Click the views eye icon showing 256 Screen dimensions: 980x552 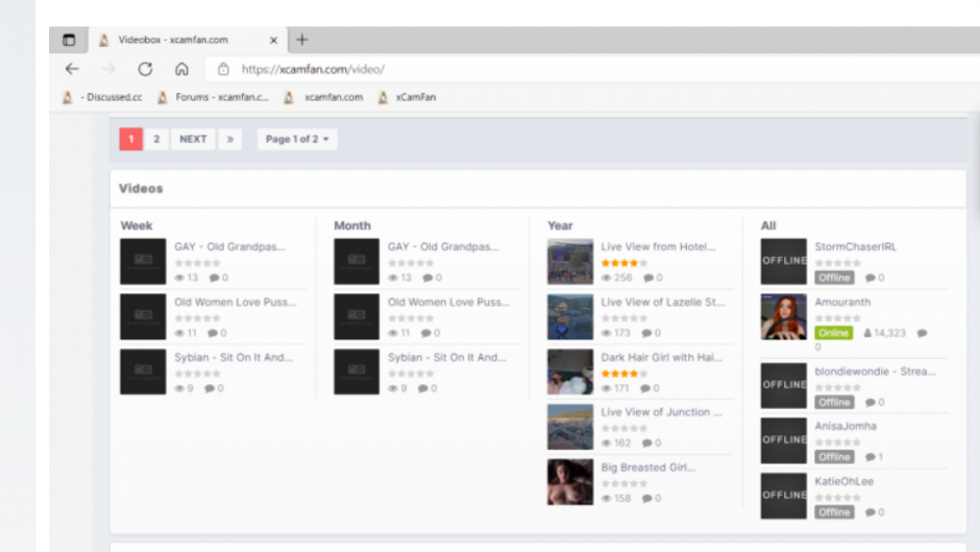point(606,278)
